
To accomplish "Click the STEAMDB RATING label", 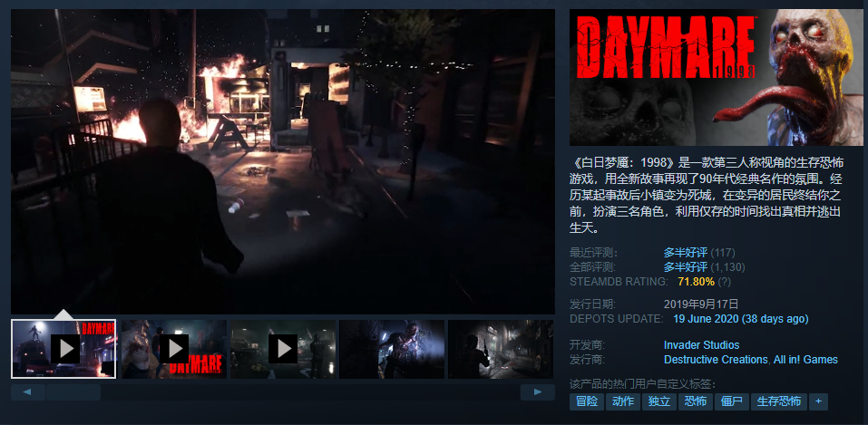I will [619, 282].
